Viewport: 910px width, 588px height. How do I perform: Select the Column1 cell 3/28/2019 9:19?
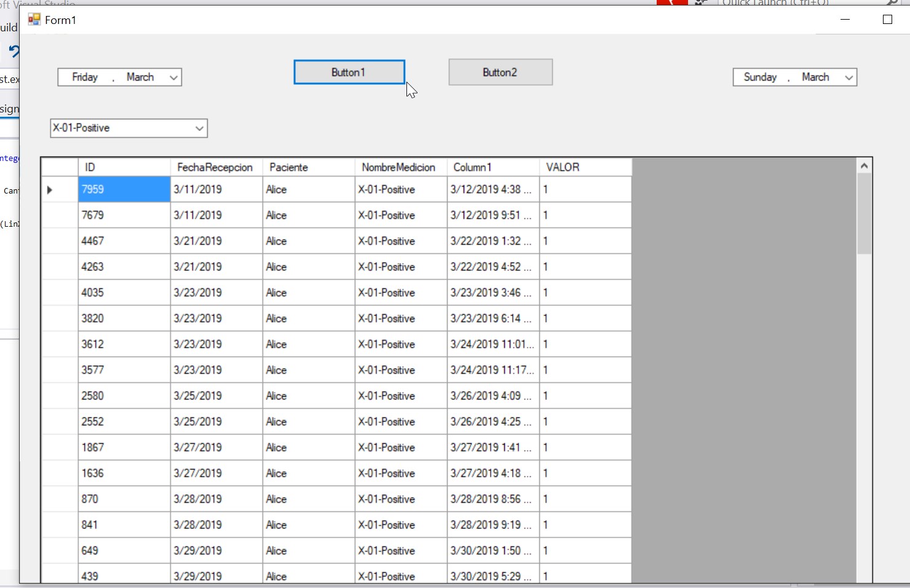[x=493, y=525]
